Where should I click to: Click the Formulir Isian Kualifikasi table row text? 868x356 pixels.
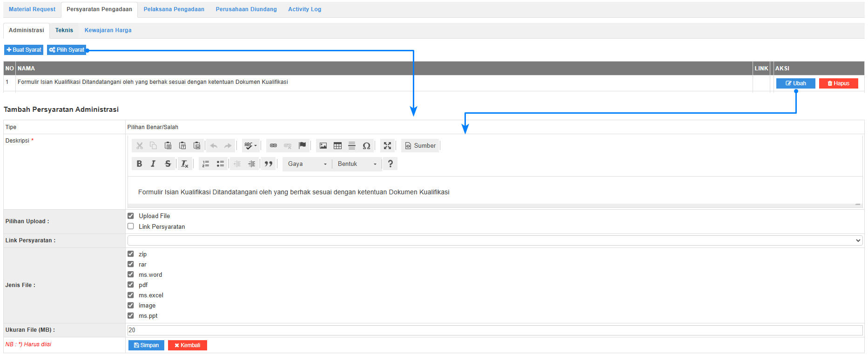tap(153, 82)
